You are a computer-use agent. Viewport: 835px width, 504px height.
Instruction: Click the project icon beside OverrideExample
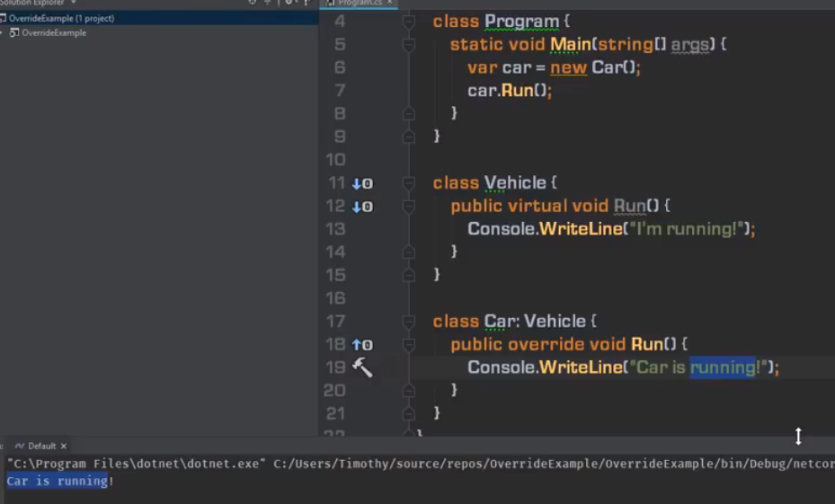coord(14,32)
